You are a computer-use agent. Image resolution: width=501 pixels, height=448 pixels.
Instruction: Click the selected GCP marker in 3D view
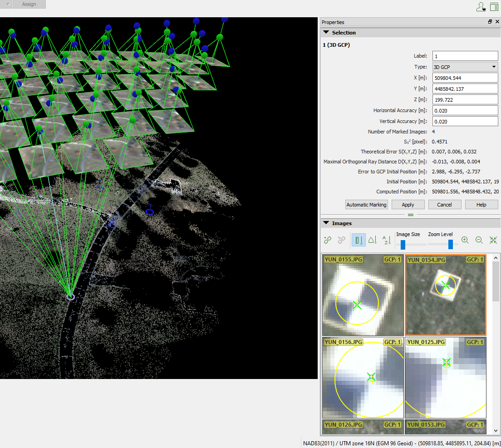pyautogui.click(x=70, y=297)
